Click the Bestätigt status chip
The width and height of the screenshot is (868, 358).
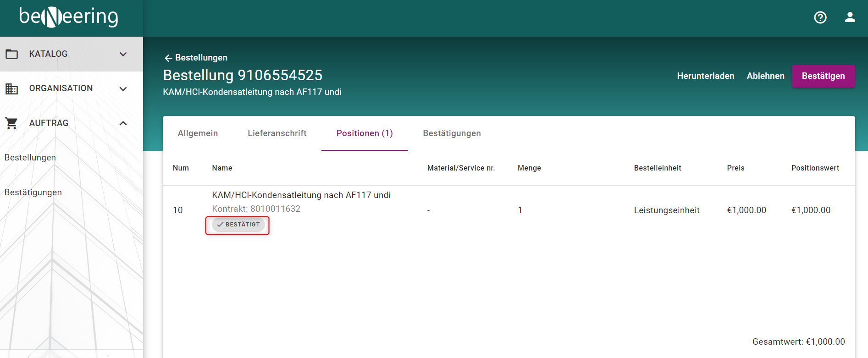pyautogui.click(x=238, y=225)
